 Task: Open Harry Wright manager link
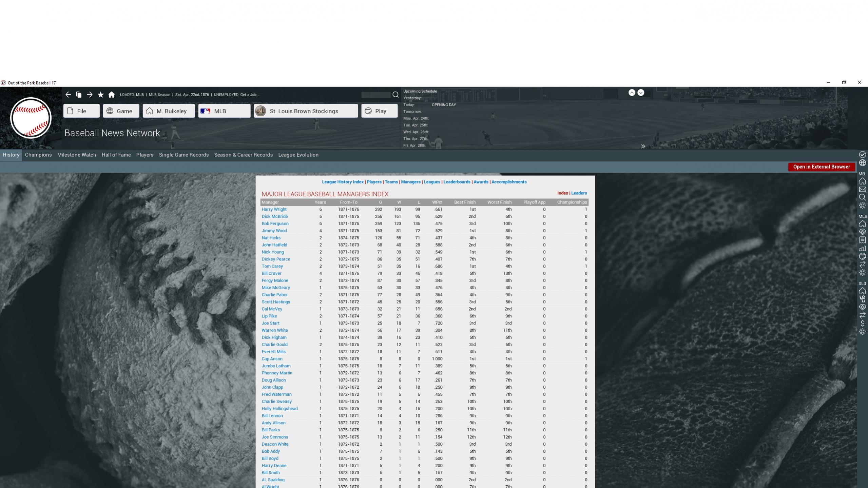274,209
